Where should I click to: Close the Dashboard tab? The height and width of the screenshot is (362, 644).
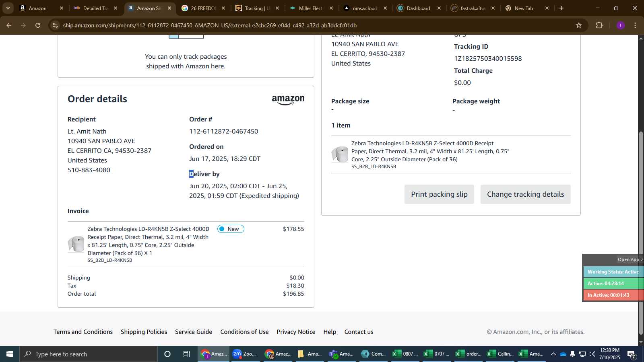(x=439, y=8)
